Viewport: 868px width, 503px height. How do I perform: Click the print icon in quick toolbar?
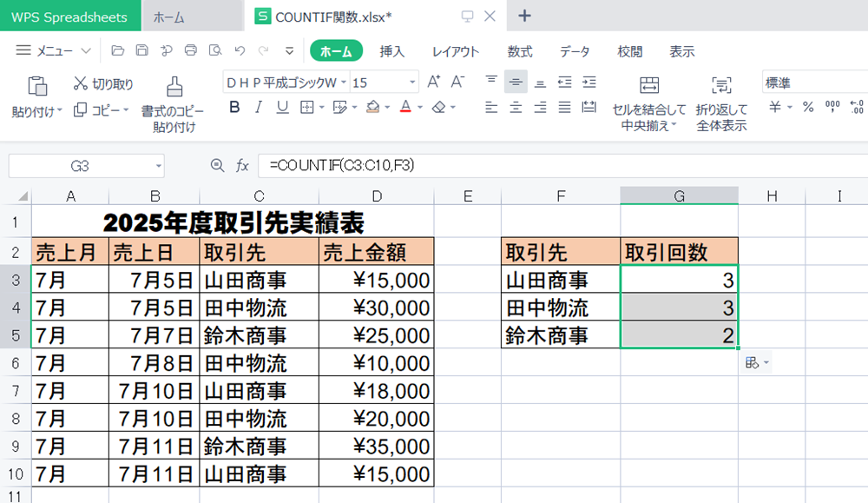[x=190, y=51]
